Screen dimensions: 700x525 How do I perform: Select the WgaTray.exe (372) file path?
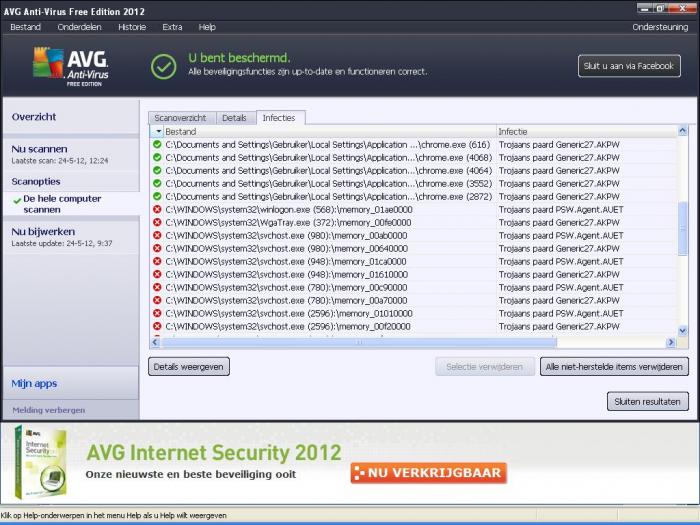[x=288, y=222]
